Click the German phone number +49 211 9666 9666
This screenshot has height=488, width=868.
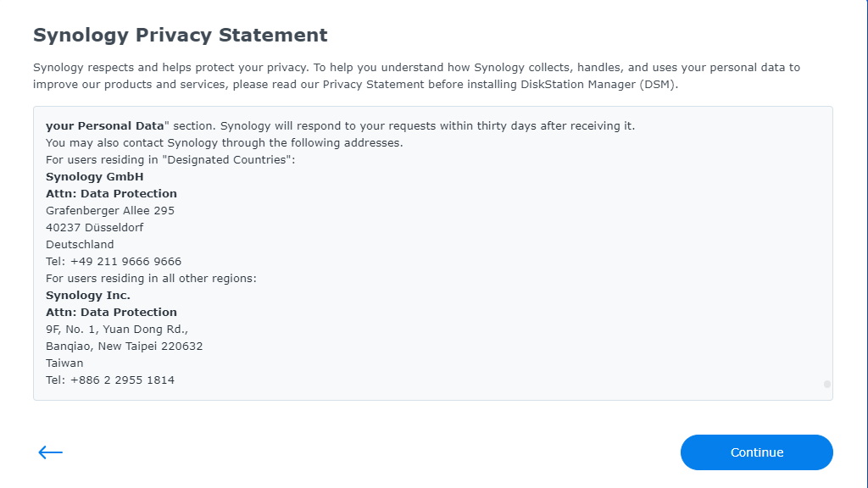[x=114, y=262]
